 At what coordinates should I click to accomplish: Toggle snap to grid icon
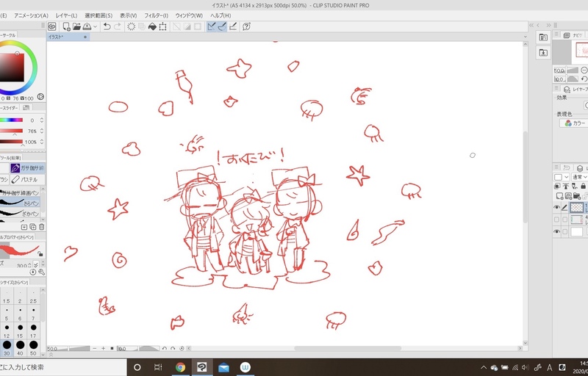233,26
